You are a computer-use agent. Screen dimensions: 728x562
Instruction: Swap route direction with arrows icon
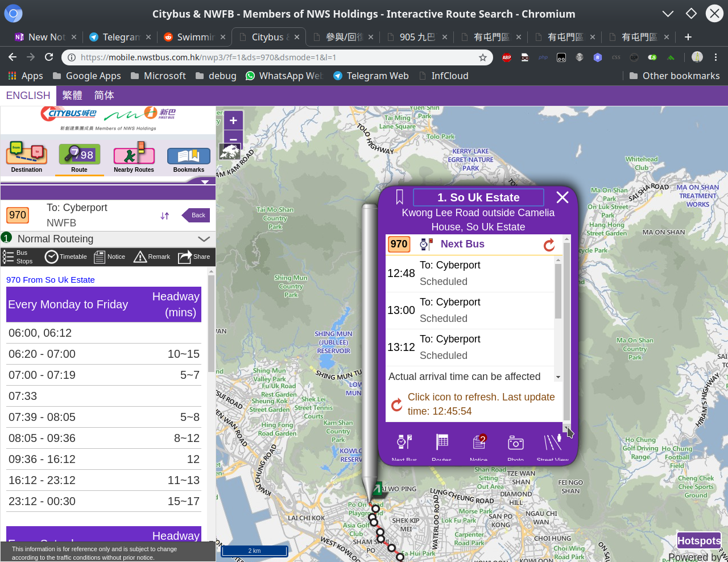point(165,216)
